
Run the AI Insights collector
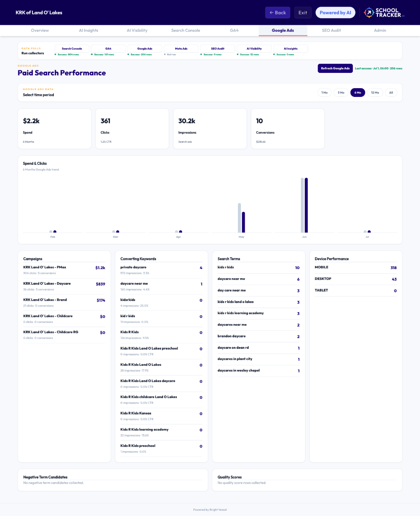click(x=291, y=48)
